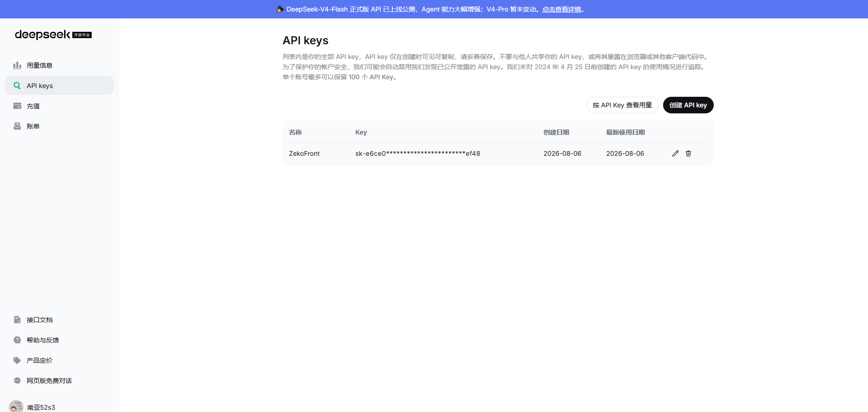Click the Key column header
868x412 pixels.
point(361,132)
